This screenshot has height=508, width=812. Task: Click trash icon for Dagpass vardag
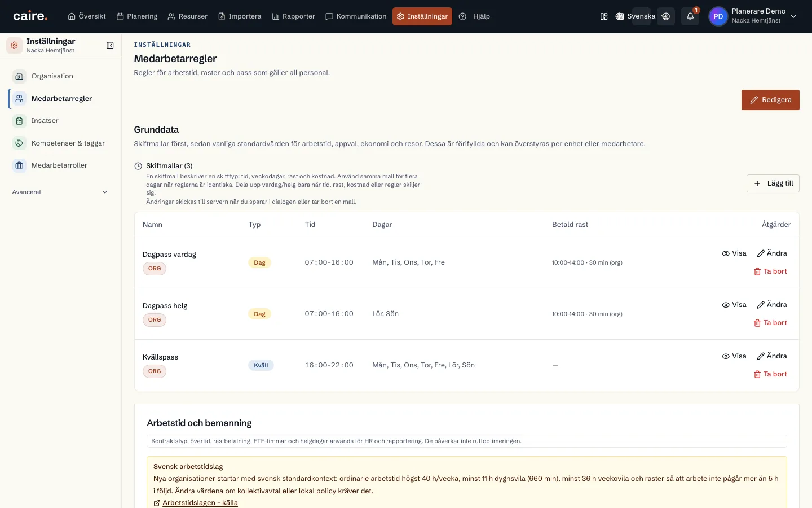757,271
